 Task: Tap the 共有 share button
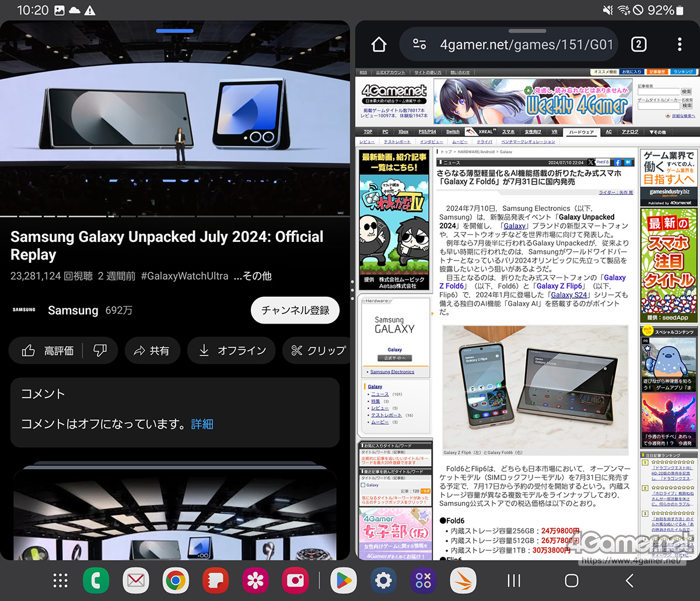coord(151,350)
